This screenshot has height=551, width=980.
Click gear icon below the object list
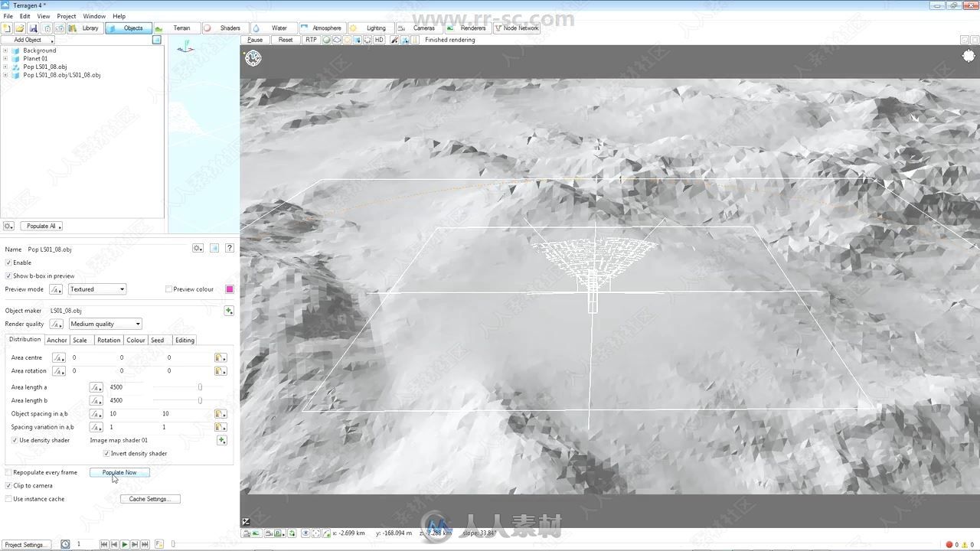click(8, 226)
